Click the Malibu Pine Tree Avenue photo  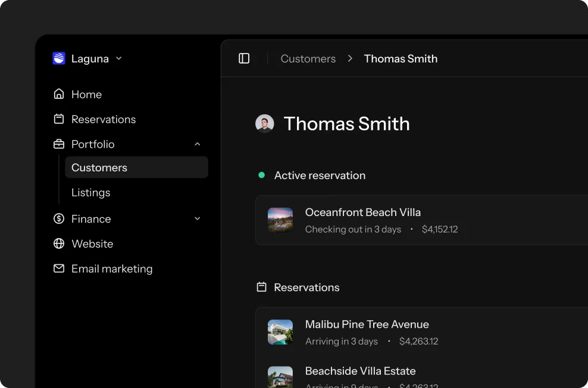tap(280, 332)
